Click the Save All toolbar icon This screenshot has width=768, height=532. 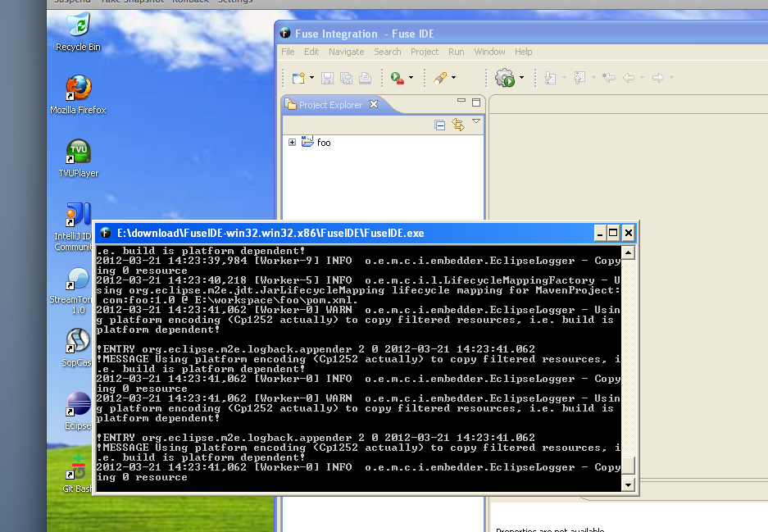346,78
